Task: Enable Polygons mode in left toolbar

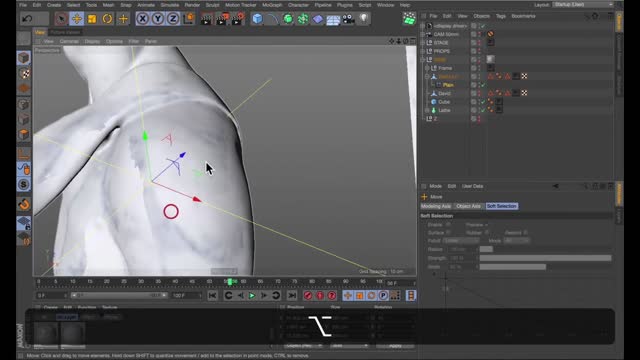Action: [x=24, y=135]
